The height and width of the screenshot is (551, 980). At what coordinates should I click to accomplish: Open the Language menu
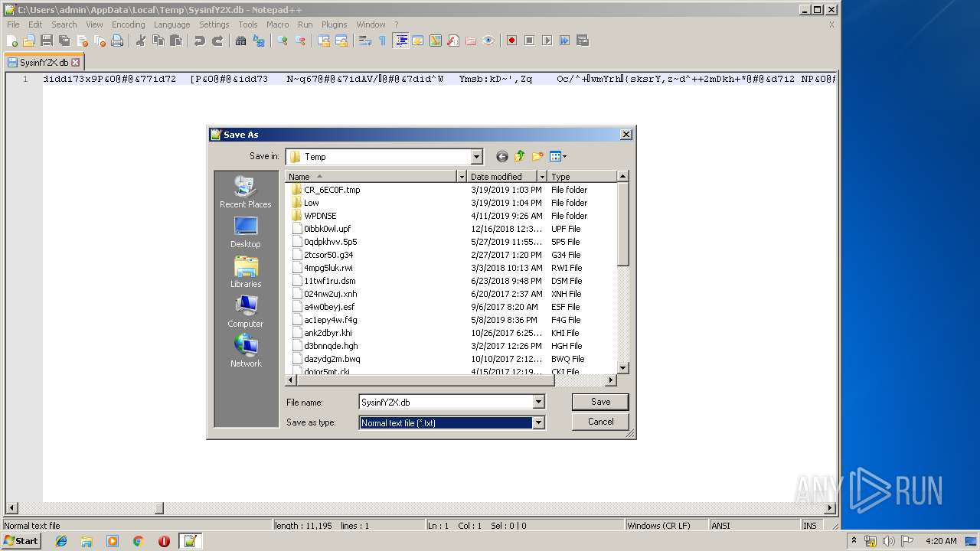(171, 24)
